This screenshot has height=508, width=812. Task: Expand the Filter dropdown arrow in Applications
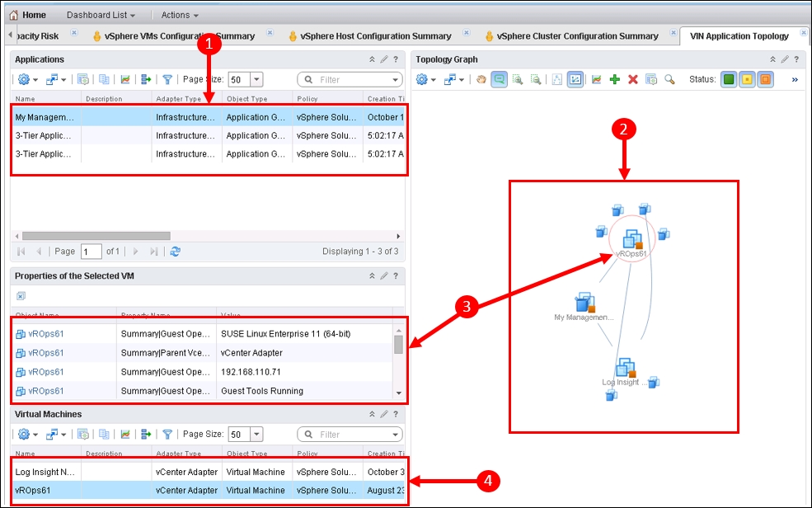(x=395, y=80)
